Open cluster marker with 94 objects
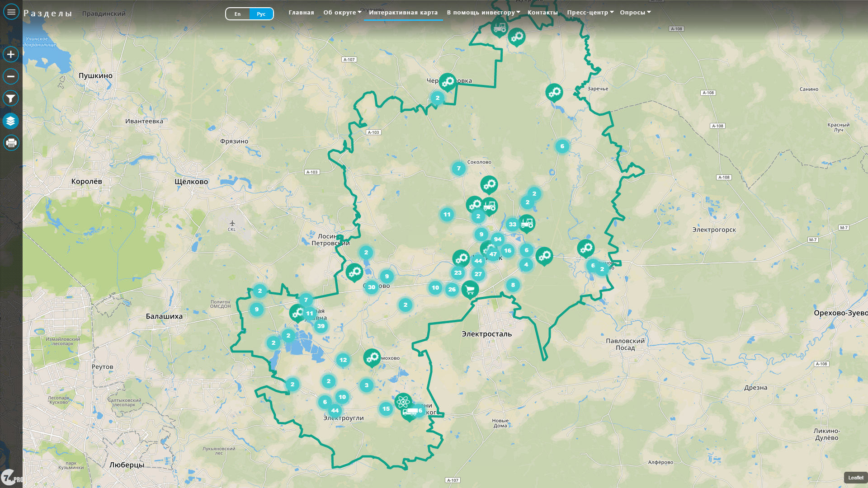868x488 pixels. pyautogui.click(x=497, y=239)
